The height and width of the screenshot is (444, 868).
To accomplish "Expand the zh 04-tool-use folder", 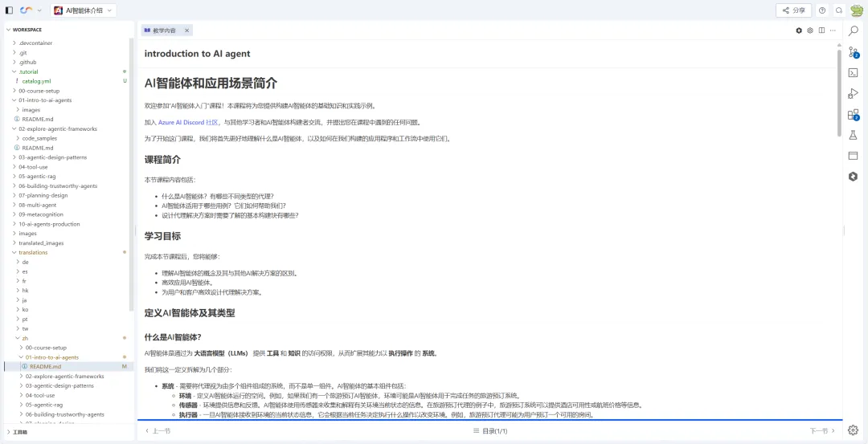I will [40, 395].
